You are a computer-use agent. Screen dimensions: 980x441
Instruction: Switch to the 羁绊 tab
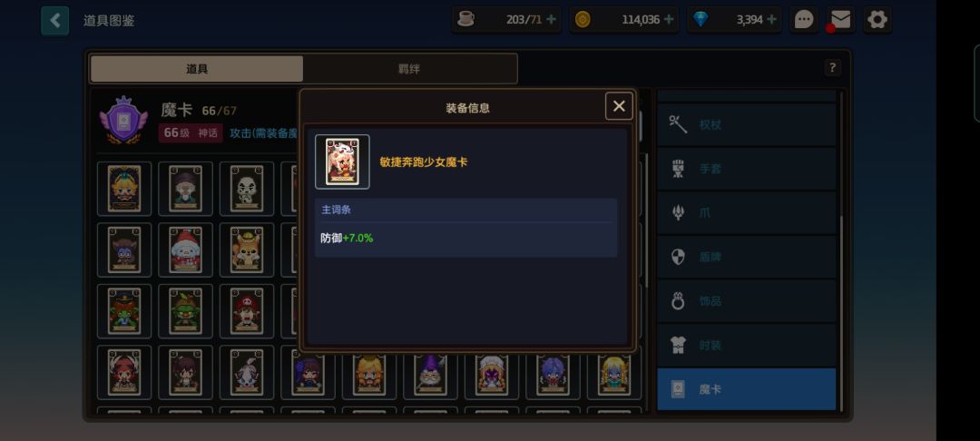tap(409, 69)
